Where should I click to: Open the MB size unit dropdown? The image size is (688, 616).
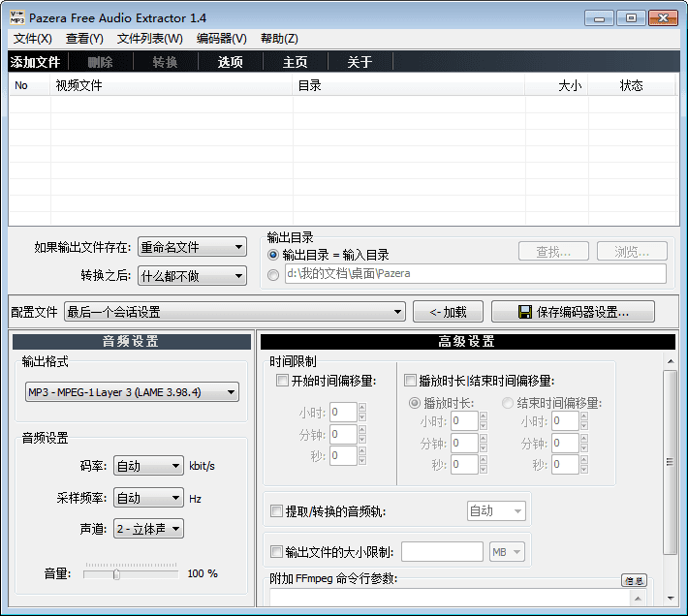[x=507, y=551]
